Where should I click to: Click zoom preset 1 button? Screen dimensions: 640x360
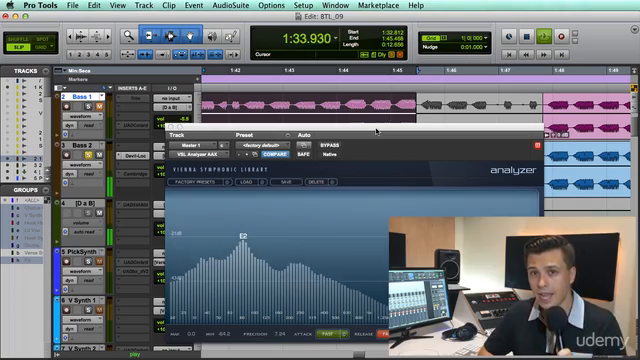tap(71, 54)
